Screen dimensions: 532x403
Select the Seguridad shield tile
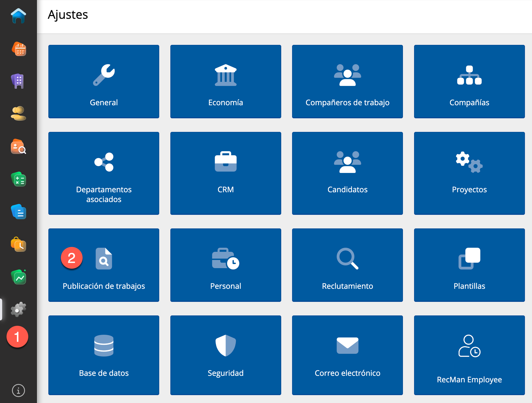[226, 355]
